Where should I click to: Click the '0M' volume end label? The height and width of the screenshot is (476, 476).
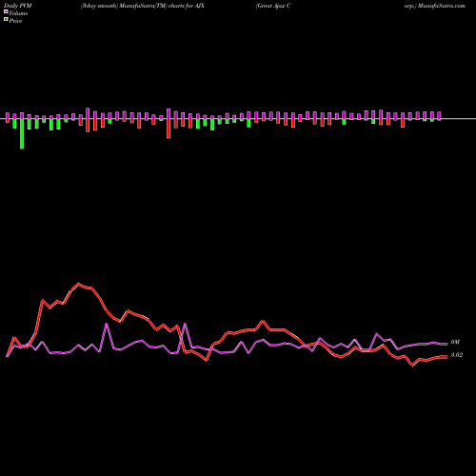455,342
